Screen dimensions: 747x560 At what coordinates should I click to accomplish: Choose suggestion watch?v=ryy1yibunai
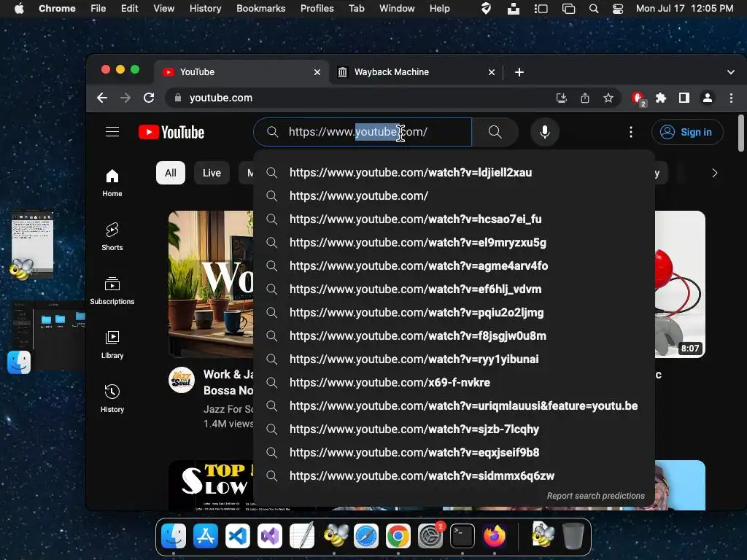pyautogui.click(x=454, y=359)
